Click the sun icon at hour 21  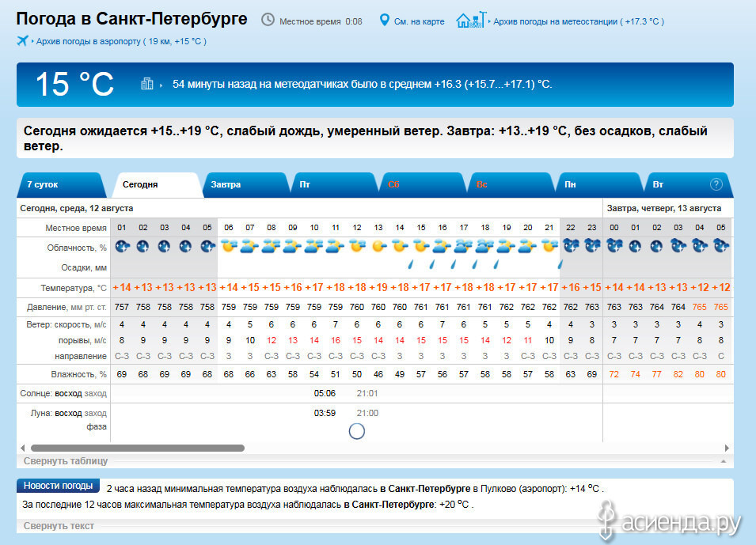[549, 246]
